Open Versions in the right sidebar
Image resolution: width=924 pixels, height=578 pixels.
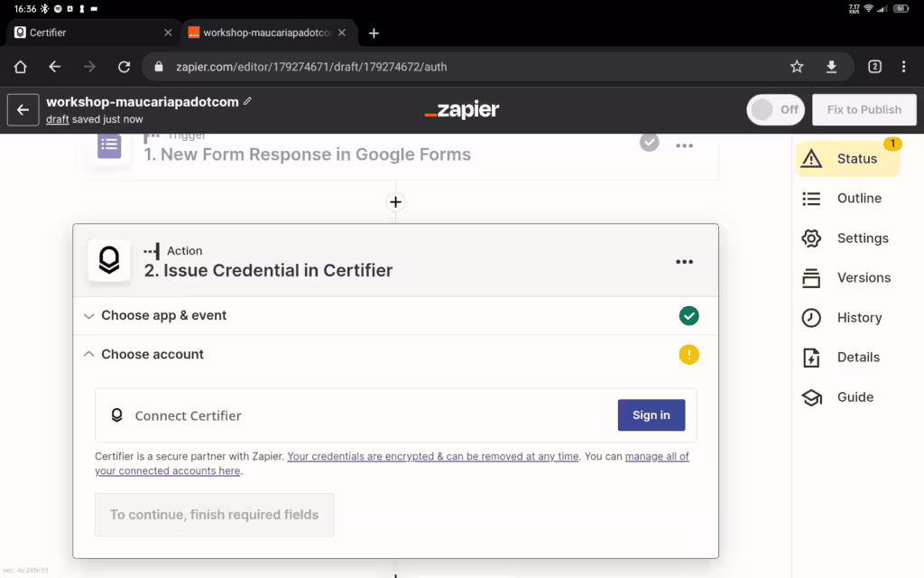[846, 278]
